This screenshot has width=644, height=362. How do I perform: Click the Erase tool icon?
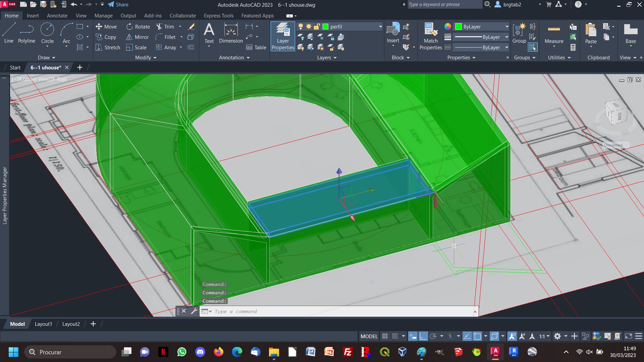[191, 26]
